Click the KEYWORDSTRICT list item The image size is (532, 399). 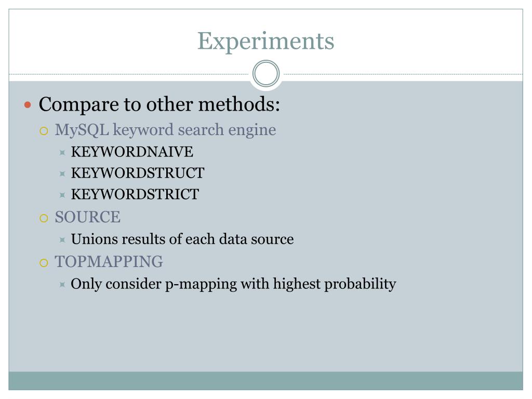(135, 194)
